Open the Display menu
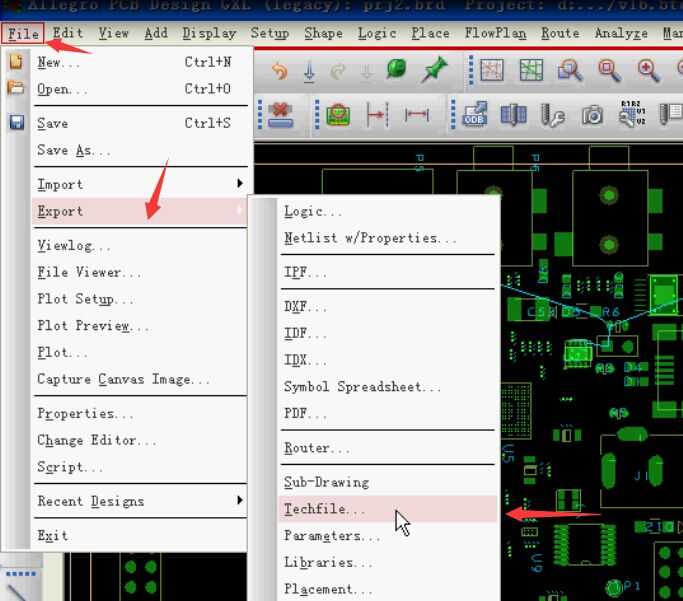The height and width of the screenshot is (601, 683). click(209, 33)
